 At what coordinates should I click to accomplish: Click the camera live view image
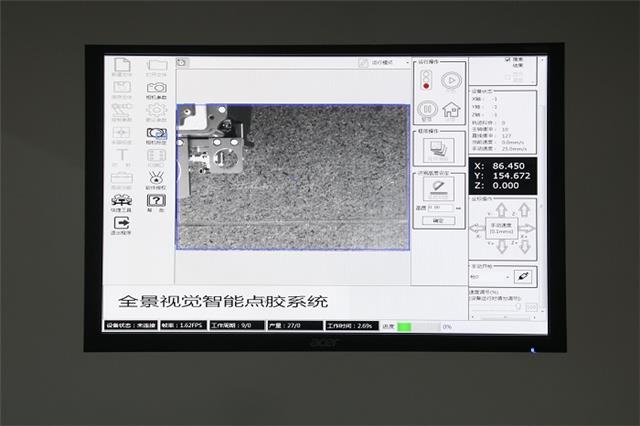coord(293,176)
